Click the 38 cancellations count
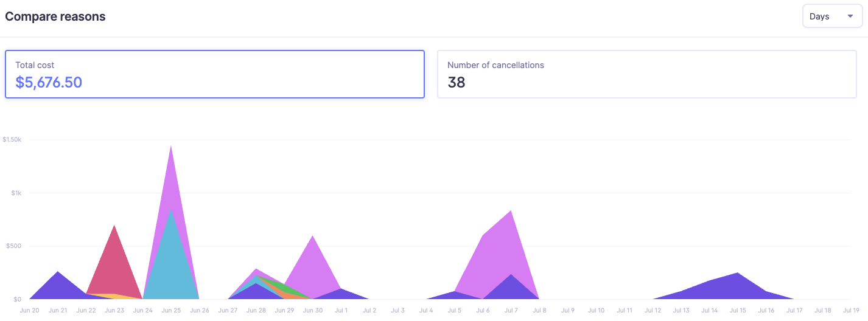The image size is (868, 321). tap(457, 83)
